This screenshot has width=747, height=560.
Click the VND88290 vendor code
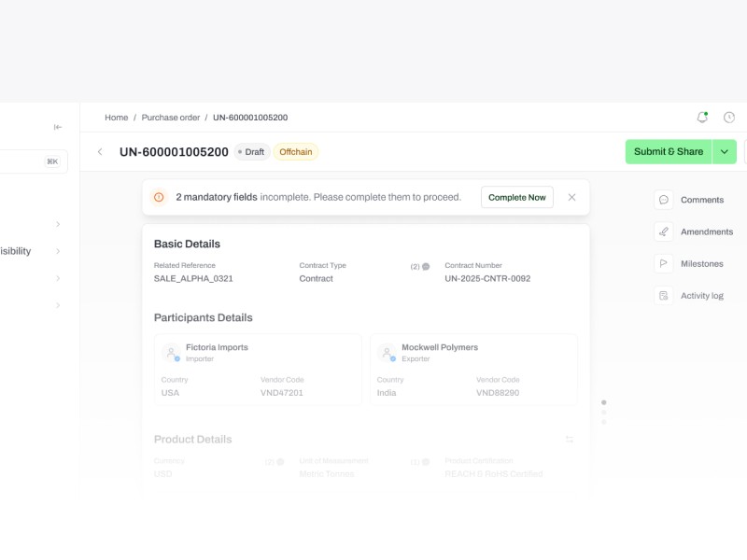click(498, 393)
